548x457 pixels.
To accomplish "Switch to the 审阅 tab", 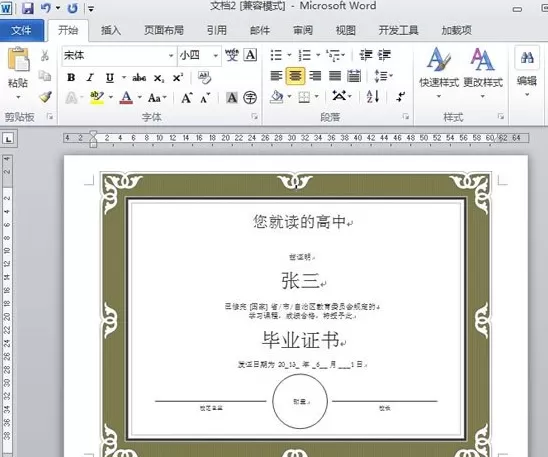I will pos(303,30).
